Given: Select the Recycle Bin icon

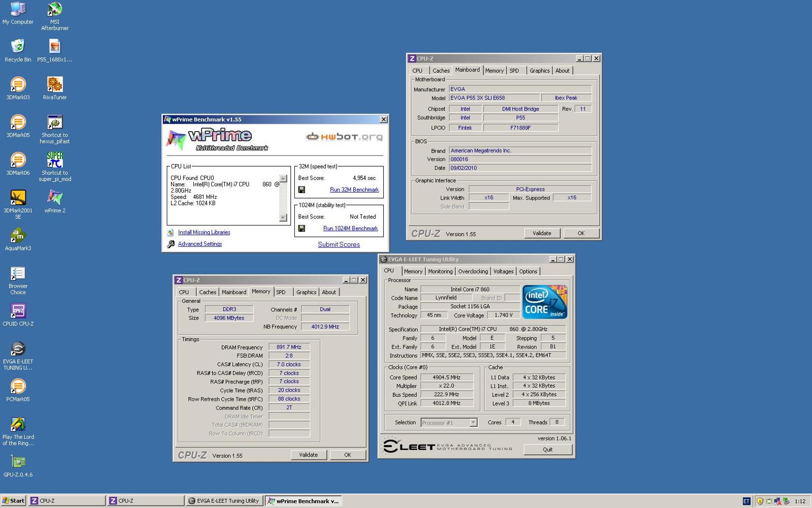Looking at the screenshot, I should click(x=18, y=50).
